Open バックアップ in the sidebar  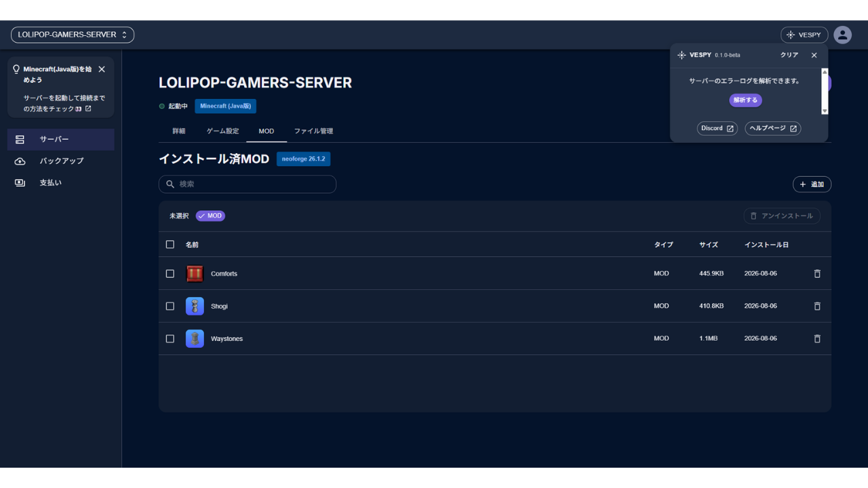(61, 161)
